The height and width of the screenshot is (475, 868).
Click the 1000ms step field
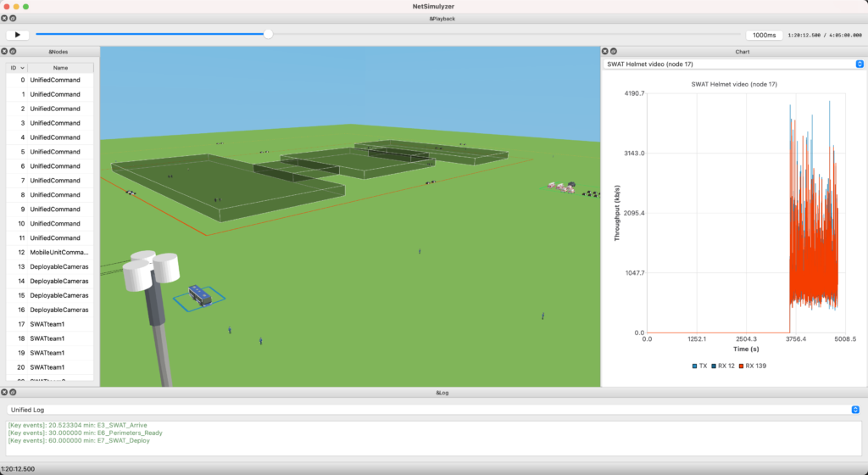click(x=764, y=35)
